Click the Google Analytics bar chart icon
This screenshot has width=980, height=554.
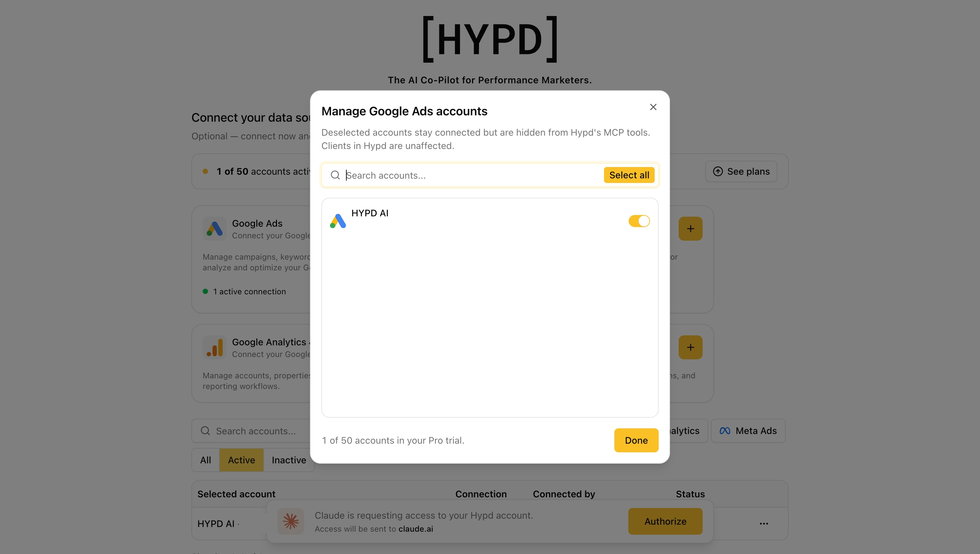215,347
